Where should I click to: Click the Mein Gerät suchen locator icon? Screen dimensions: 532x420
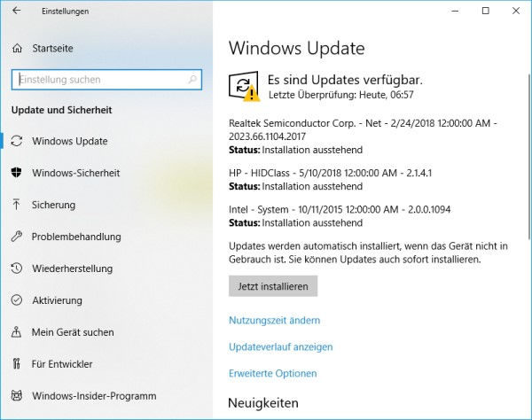16,332
